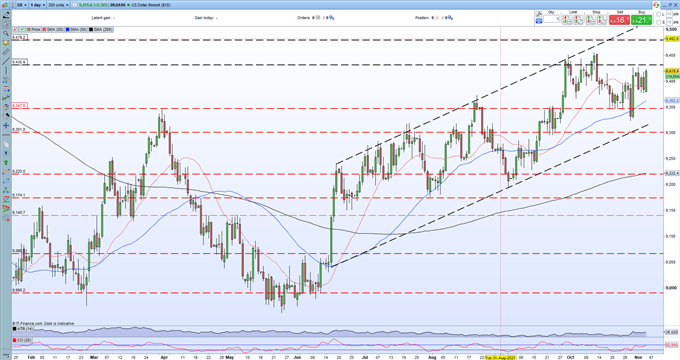Open the 1 day timeframe dropdown
680x360 pixels.
point(37,5)
